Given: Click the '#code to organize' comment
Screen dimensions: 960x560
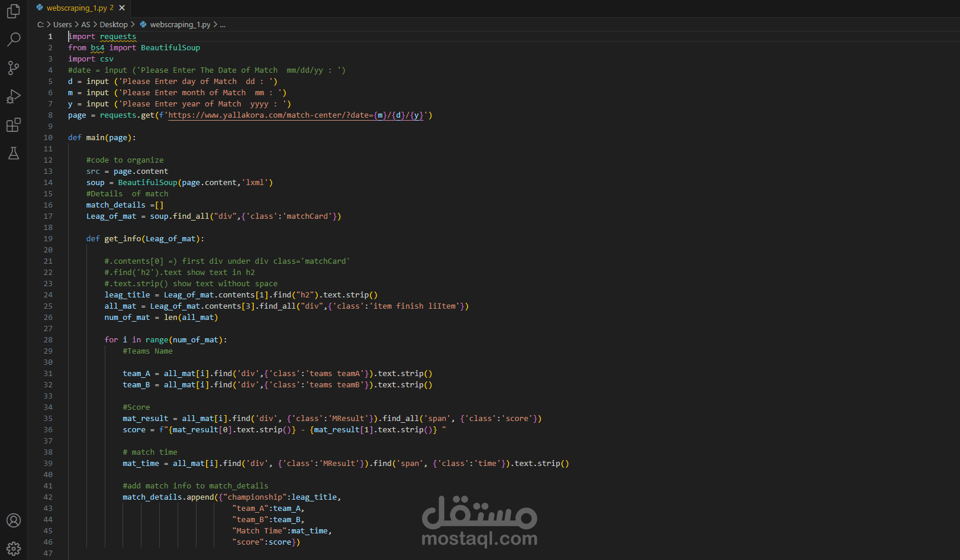Looking at the screenshot, I should [x=125, y=160].
